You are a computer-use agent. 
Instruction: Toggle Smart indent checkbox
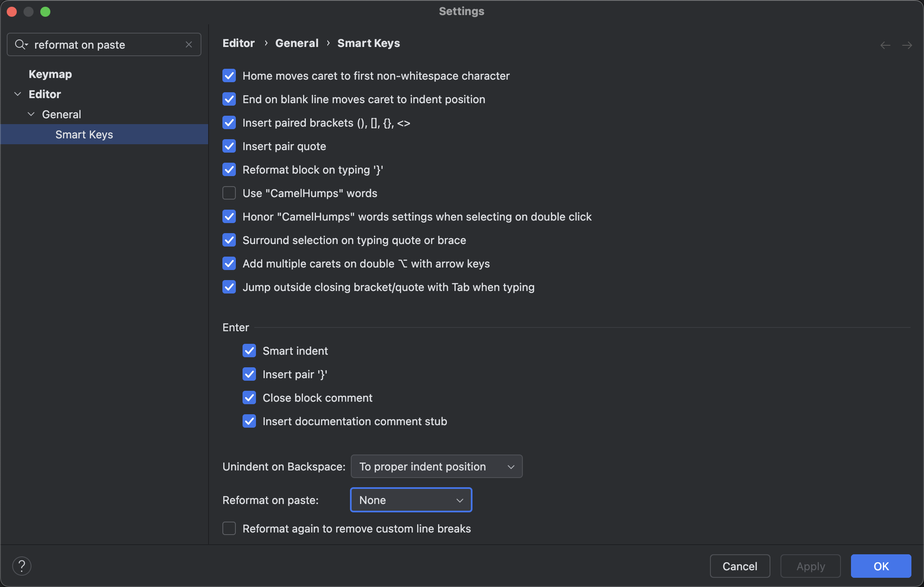(x=249, y=351)
